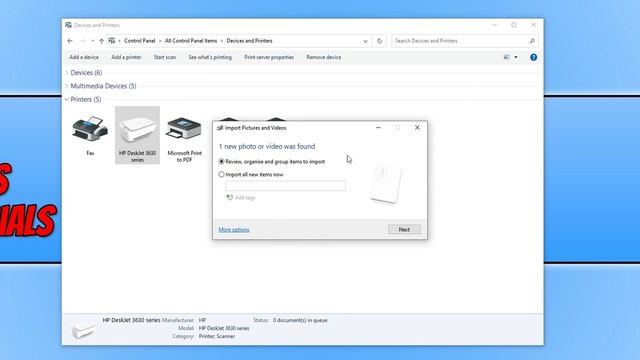Screen dimensions: 640x360
Task: Click the tags text input field
Action: pos(285,186)
